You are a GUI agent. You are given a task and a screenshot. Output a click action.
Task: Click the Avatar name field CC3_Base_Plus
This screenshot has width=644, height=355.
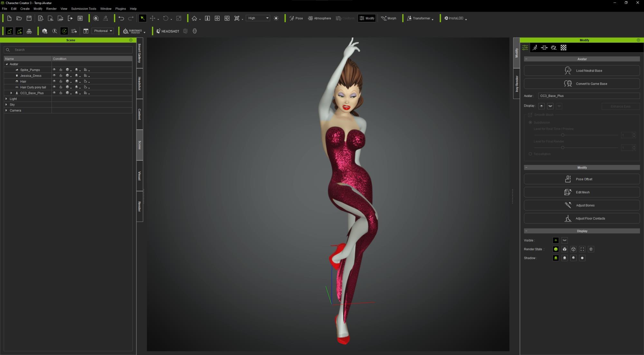point(589,96)
